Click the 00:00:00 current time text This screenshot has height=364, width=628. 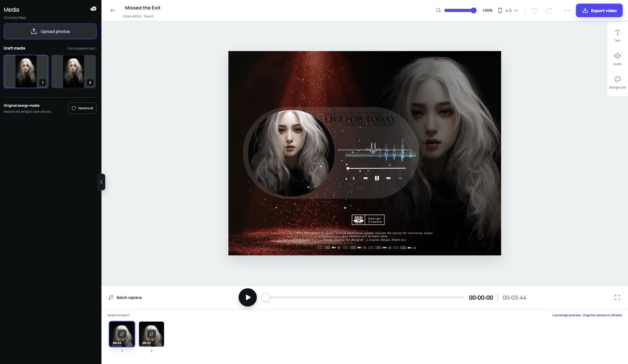(481, 298)
